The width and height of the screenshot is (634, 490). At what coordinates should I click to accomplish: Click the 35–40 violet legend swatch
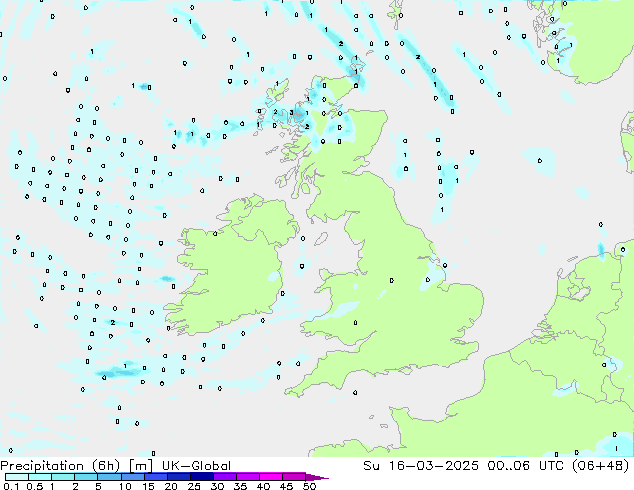[247, 477]
